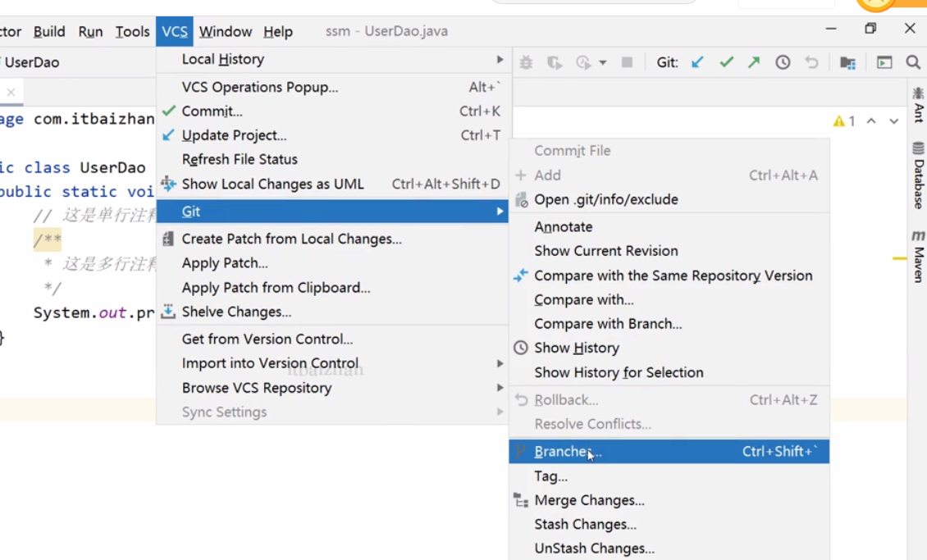Click Shelve Changes... menu entry
Viewport: 927px width, 560px height.
(236, 312)
